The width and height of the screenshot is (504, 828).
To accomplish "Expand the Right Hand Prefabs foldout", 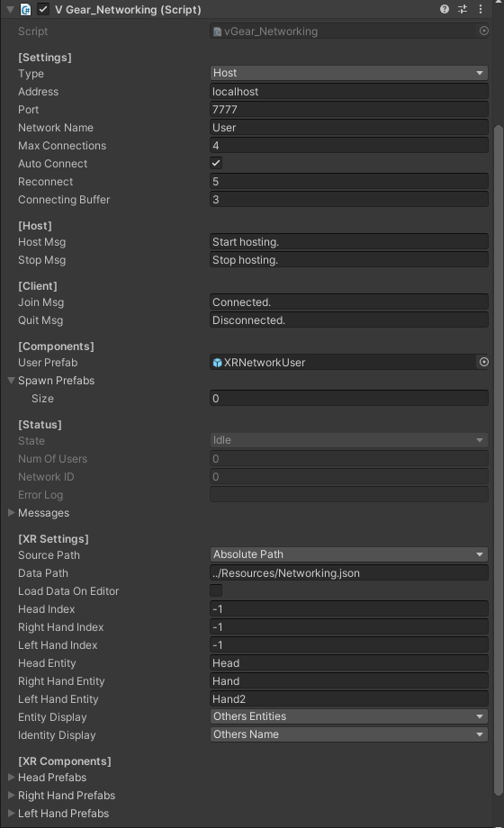I will tap(11, 796).
